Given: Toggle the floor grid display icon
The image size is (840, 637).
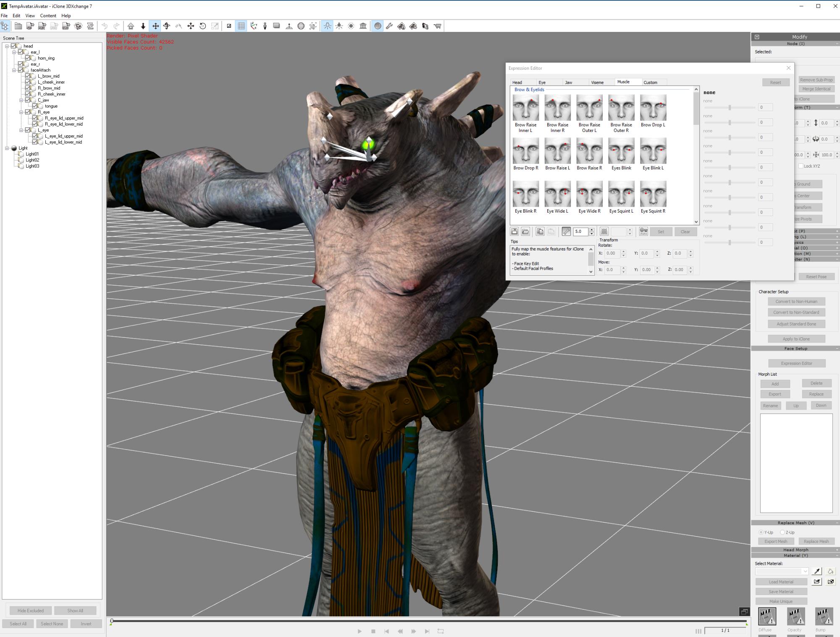Looking at the screenshot, I should [241, 26].
